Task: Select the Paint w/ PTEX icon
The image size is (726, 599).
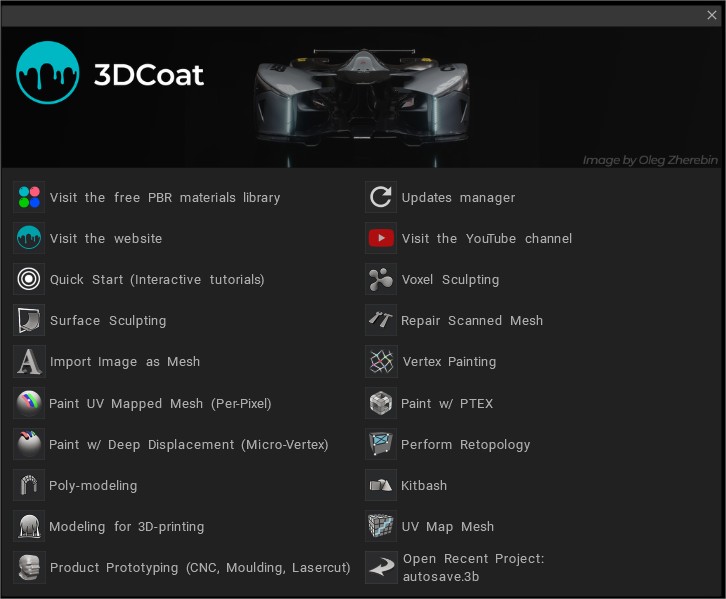Action: point(381,403)
